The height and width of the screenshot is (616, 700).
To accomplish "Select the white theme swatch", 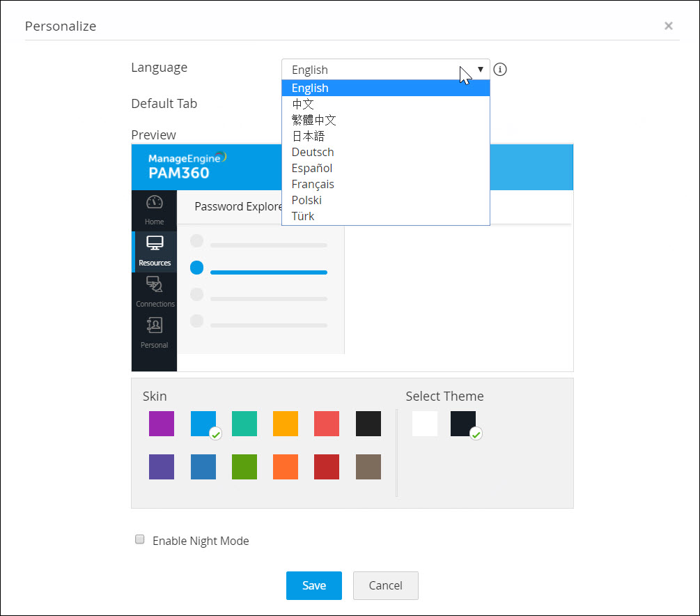I will 425,424.
